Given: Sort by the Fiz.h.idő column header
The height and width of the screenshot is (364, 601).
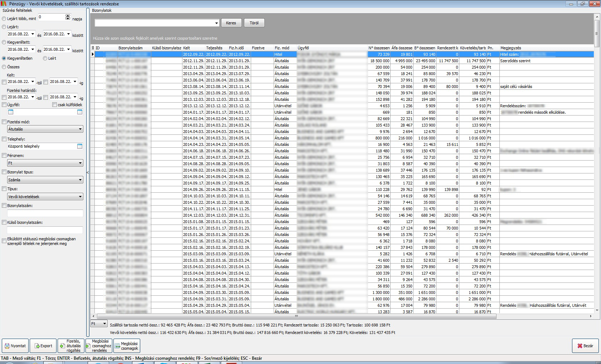Looking at the screenshot, I should click(x=237, y=48).
